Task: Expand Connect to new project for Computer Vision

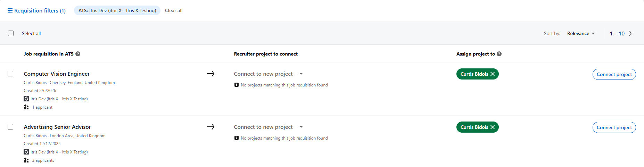Action: point(269,74)
